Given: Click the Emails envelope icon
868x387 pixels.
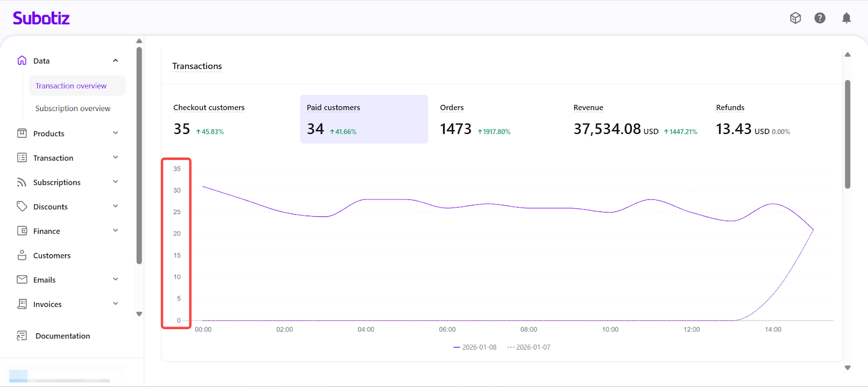Looking at the screenshot, I should point(22,280).
